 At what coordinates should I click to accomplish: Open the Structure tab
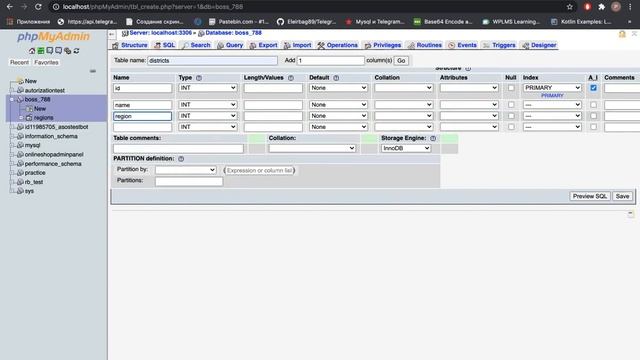130,45
